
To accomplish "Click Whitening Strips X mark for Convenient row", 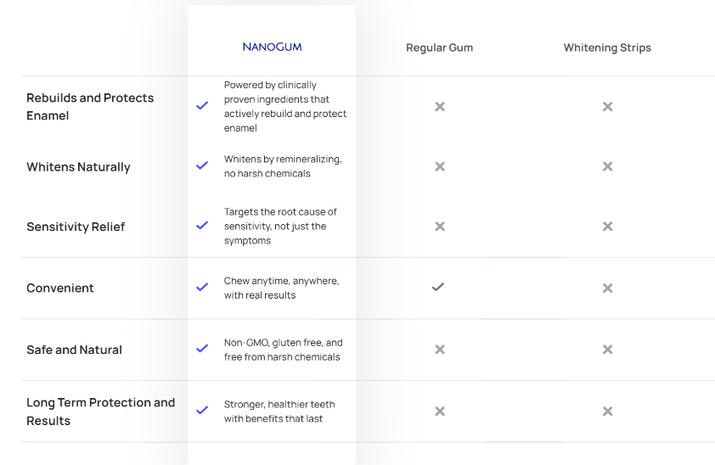I will pyautogui.click(x=607, y=288).
